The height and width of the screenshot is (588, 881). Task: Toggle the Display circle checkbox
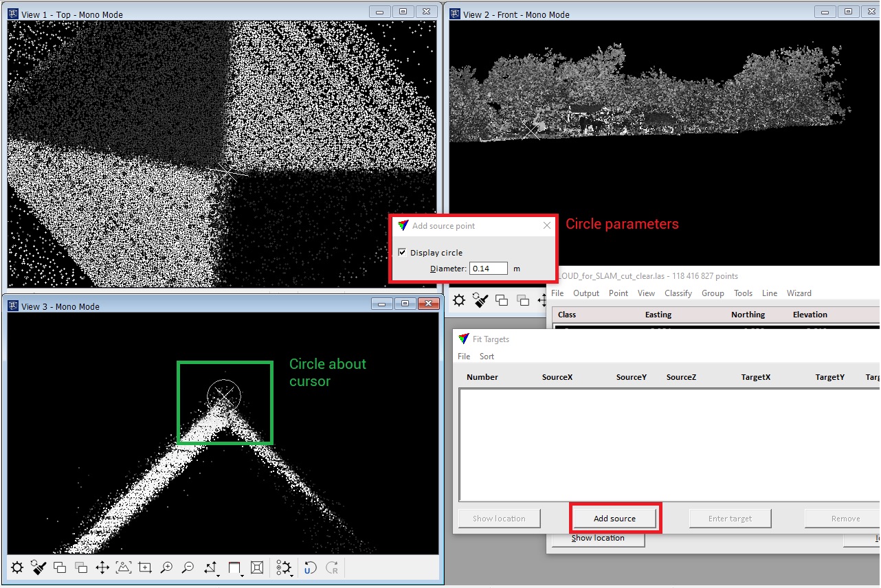coord(402,252)
